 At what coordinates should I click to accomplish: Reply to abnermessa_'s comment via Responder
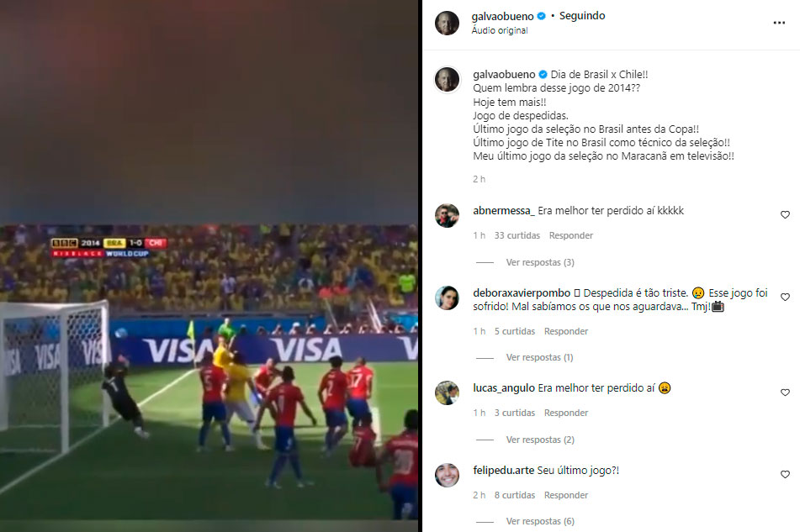(x=571, y=235)
